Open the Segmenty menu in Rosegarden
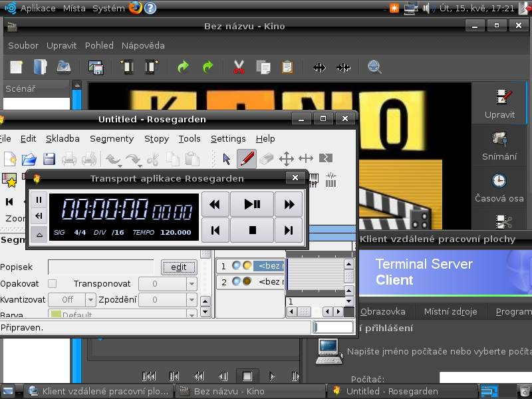Image resolution: width=532 pixels, height=399 pixels. 112,139
